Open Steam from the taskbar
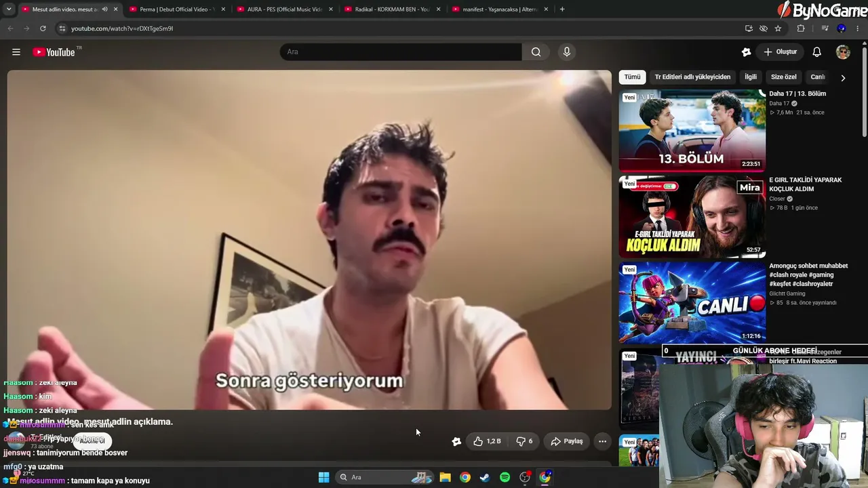 click(484, 477)
